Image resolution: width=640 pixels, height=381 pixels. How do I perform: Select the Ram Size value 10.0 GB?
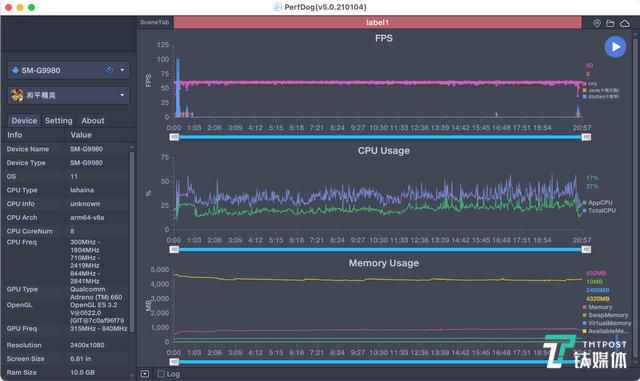coord(82,372)
